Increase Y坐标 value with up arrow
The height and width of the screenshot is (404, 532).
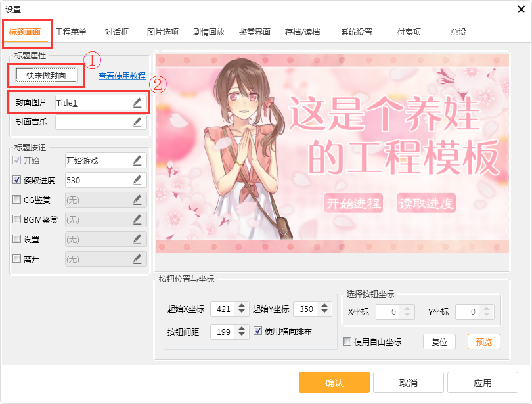pos(487,308)
